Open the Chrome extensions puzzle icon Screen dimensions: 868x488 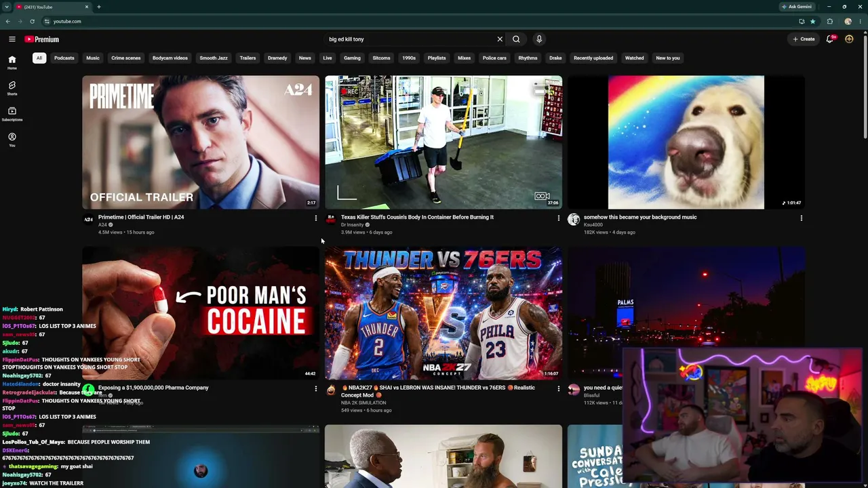coord(830,21)
